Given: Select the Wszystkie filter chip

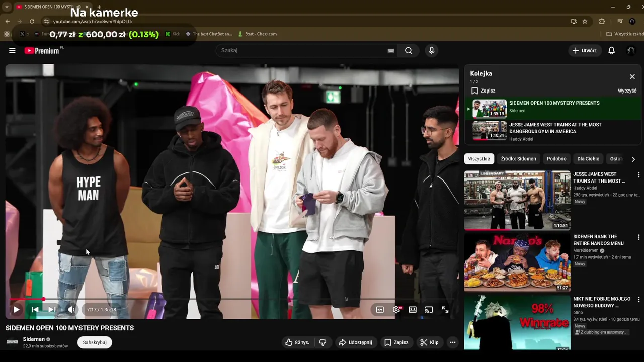Looking at the screenshot, I should click(479, 159).
